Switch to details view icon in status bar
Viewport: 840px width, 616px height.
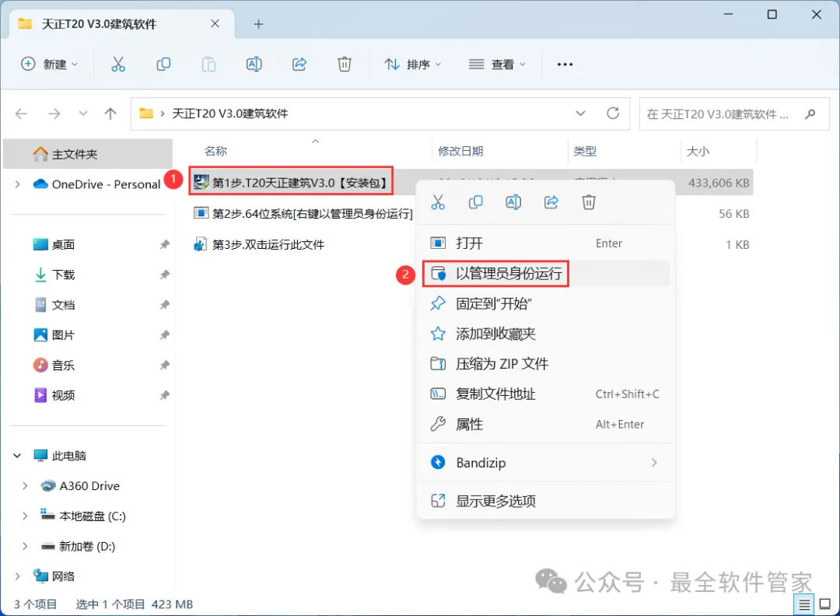[x=804, y=605]
